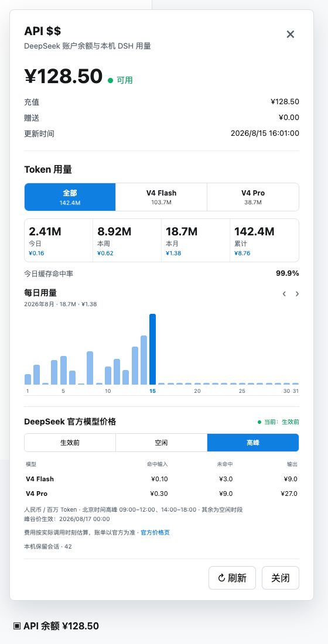Click the day 14 usage bar

tap(144, 360)
